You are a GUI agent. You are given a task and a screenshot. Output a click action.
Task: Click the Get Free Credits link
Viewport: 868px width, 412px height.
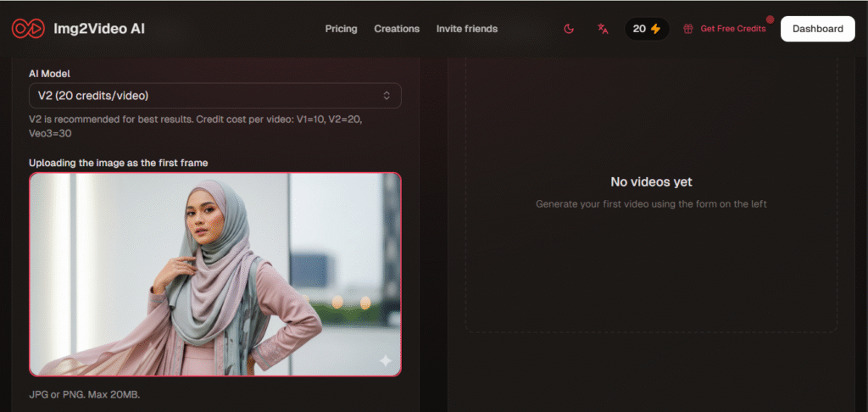tap(733, 29)
